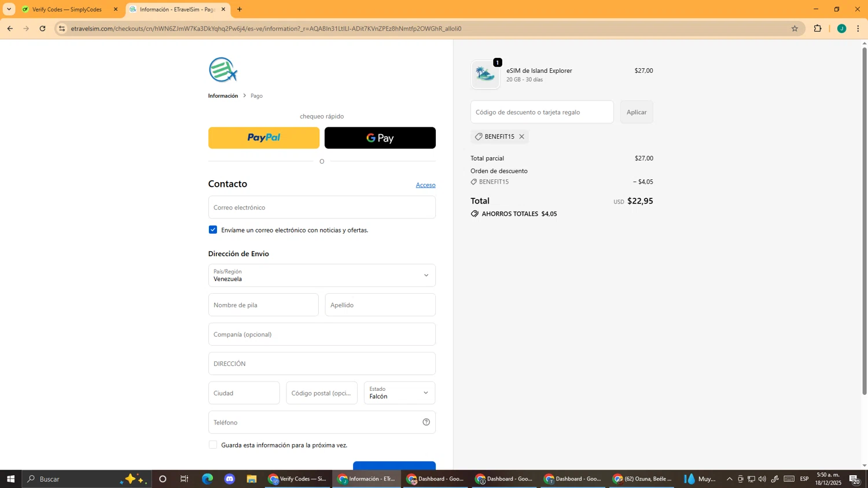This screenshot has width=868, height=488.
Task: Click the phone field help icon
Action: [426, 422]
